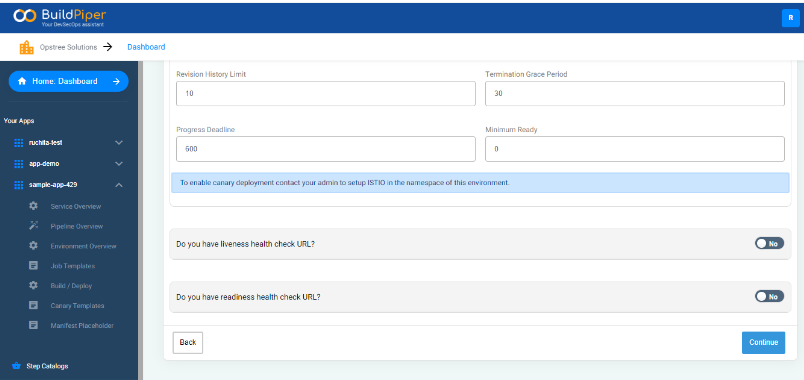Open Pipeline Overview in the sidebar
Image resolution: width=804 pixels, height=380 pixels.
(x=76, y=226)
